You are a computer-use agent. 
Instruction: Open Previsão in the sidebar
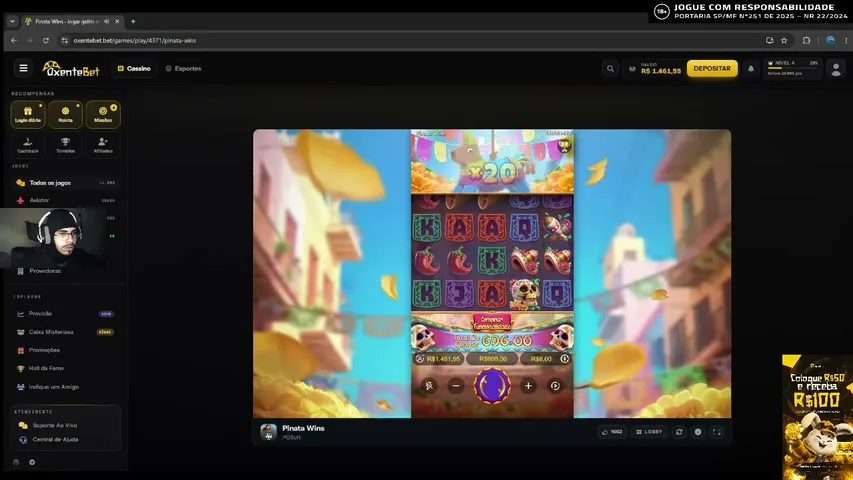(65, 314)
